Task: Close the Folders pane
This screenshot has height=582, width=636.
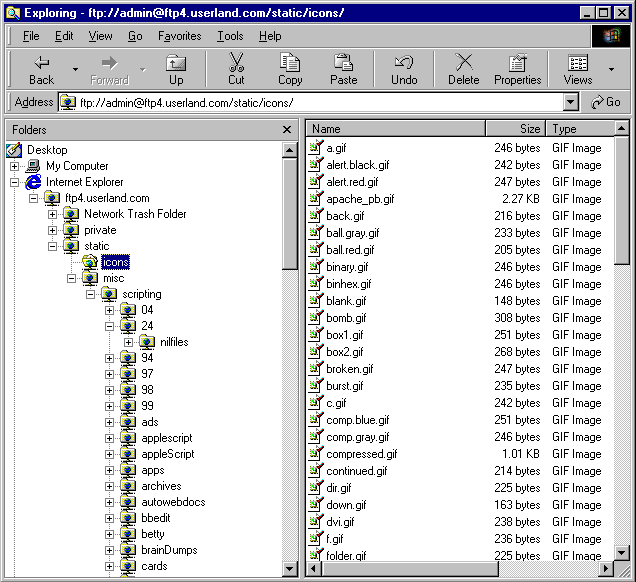Action: [x=287, y=130]
